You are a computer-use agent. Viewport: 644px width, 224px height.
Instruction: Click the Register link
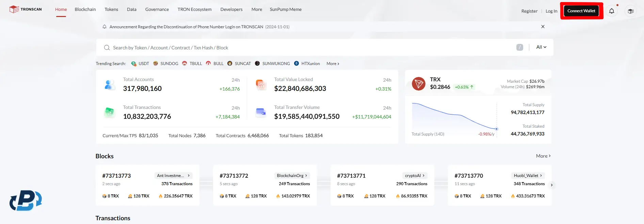[529, 11]
